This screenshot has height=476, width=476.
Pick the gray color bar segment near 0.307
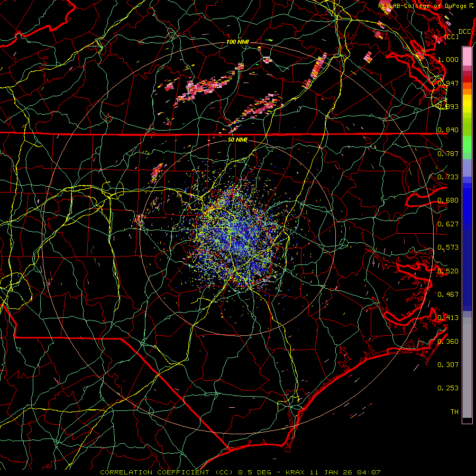pos(467,368)
